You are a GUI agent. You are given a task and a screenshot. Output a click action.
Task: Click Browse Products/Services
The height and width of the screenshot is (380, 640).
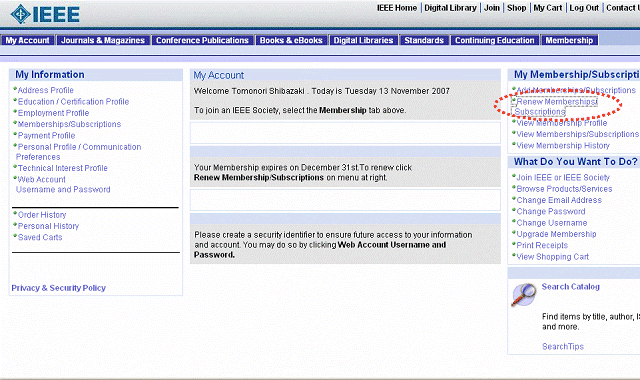point(564,189)
